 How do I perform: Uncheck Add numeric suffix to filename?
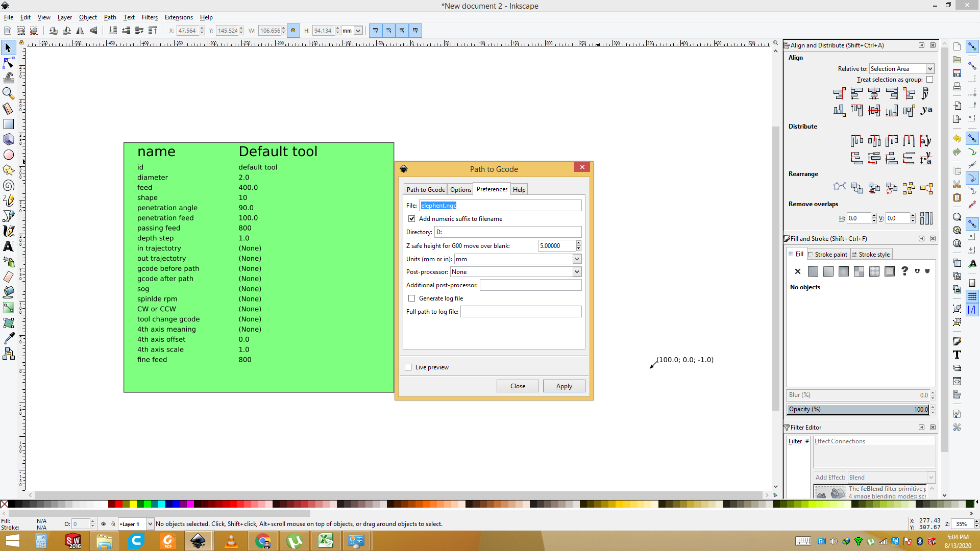tap(411, 219)
